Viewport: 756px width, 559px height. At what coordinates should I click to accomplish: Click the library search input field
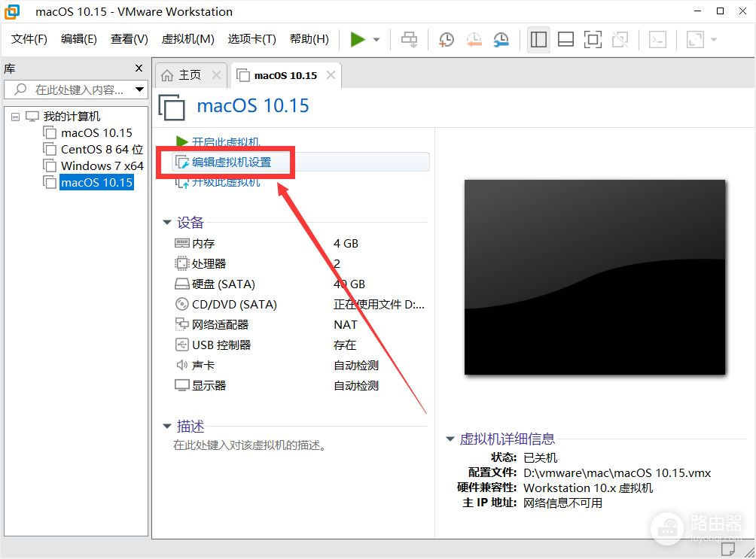coord(79,90)
